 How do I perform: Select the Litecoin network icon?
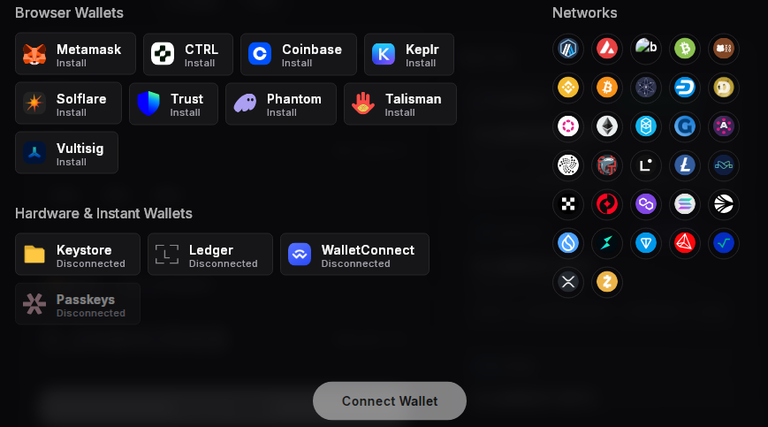[685, 165]
